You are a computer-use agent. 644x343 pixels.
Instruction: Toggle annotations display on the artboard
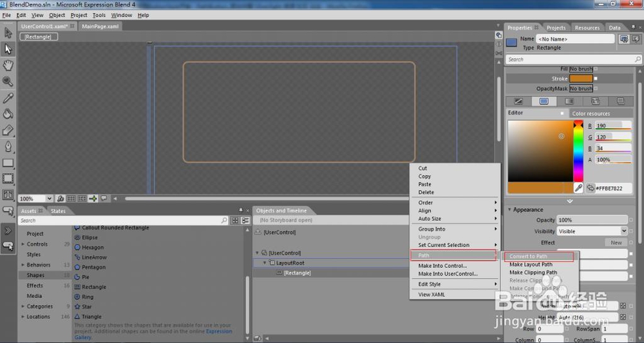(104, 199)
